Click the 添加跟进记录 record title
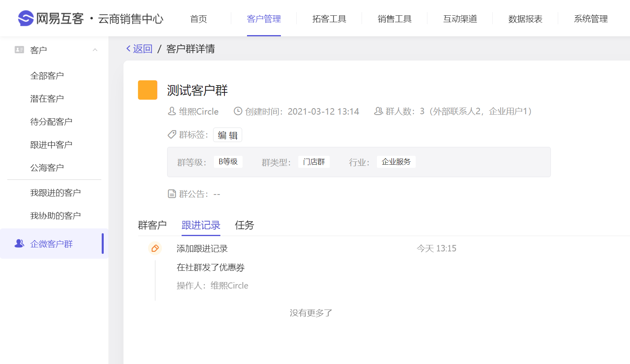The width and height of the screenshot is (630, 364). point(202,249)
